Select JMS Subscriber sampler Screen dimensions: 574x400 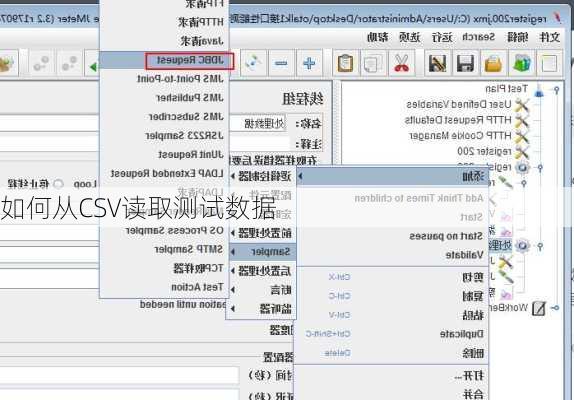click(x=164, y=117)
